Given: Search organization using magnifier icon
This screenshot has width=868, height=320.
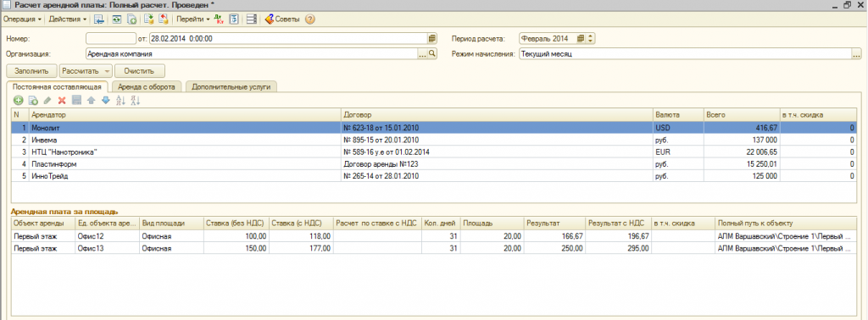Looking at the screenshot, I should pos(432,54).
